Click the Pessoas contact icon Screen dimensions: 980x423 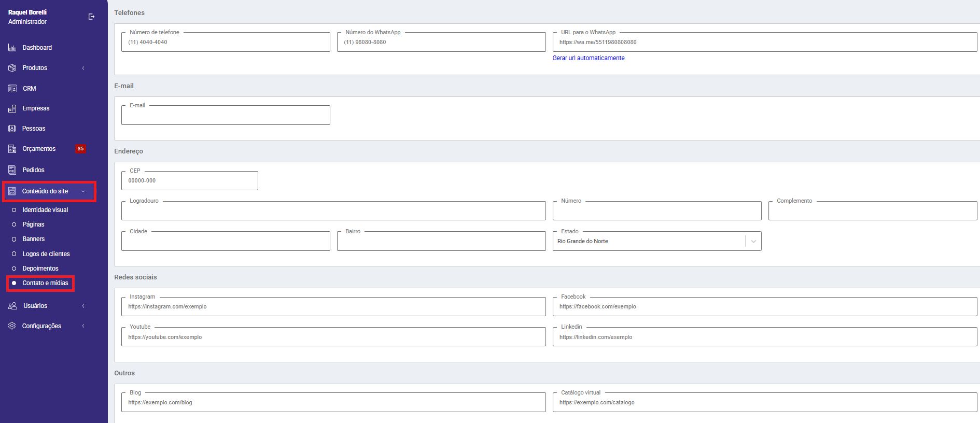(x=12, y=129)
